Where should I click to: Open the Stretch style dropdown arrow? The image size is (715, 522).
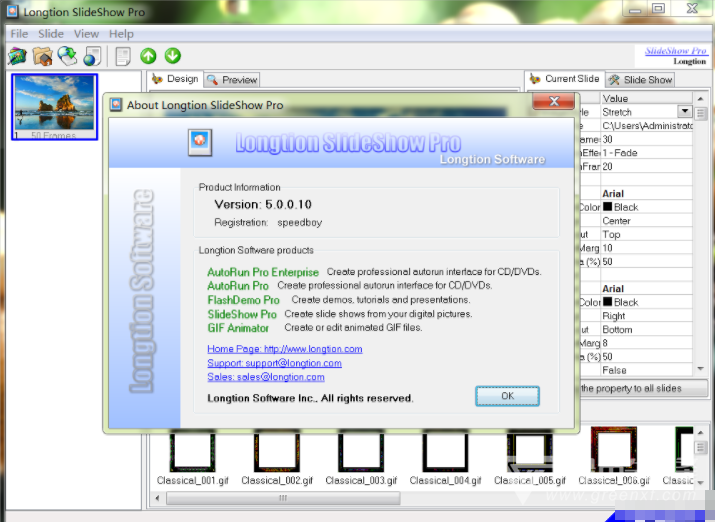[685, 112]
